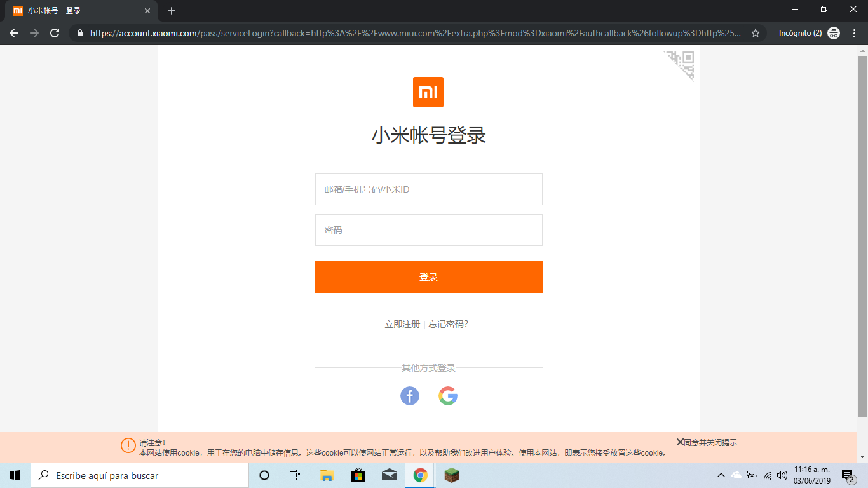Open the volume speaker tray icon
This screenshot has height=488, width=868.
pyautogui.click(x=782, y=475)
